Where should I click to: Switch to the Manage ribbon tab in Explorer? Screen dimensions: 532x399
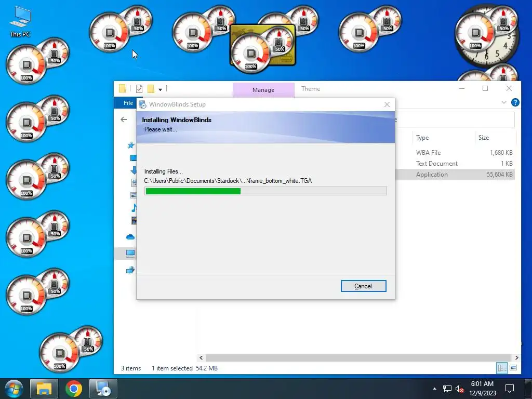pyautogui.click(x=263, y=90)
